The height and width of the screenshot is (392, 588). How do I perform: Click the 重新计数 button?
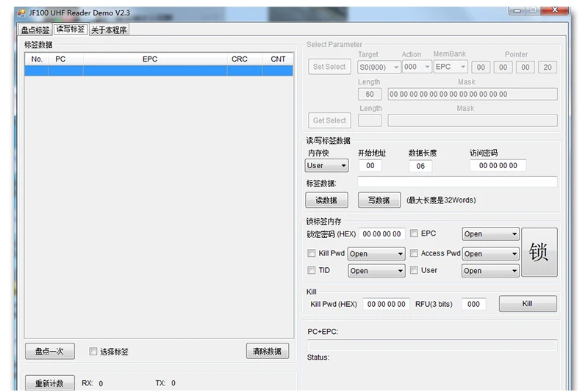49,383
